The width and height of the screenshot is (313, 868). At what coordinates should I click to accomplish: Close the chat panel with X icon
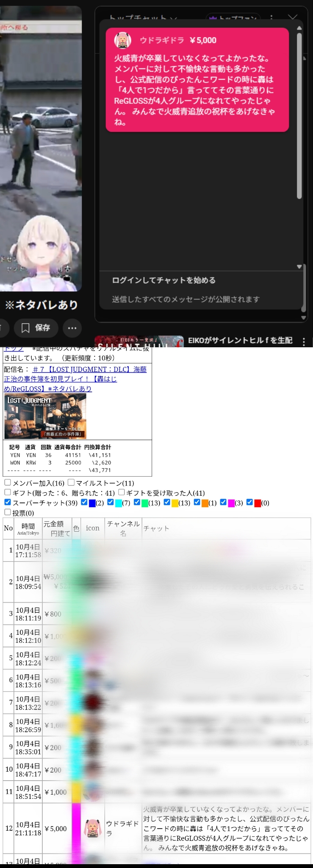pos(292,18)
